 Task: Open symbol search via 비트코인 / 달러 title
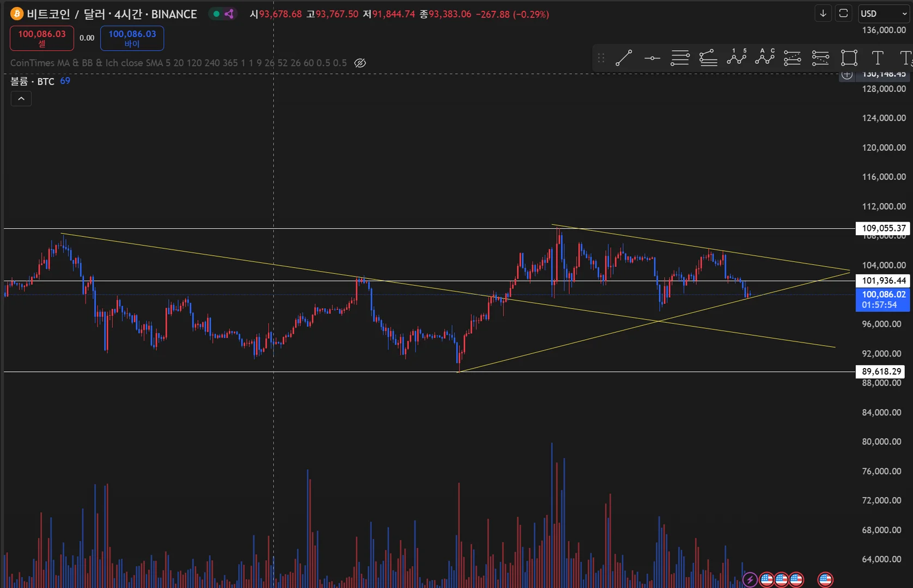pyautogui.click(x=112, y=14)
